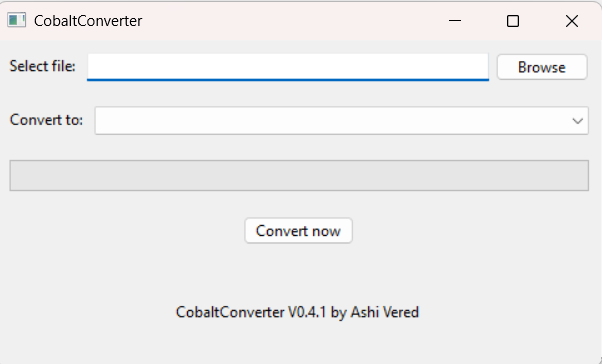Click the empty conversion progress bar
The width and height of the screenshot is (602, 364).
(299, 175)
